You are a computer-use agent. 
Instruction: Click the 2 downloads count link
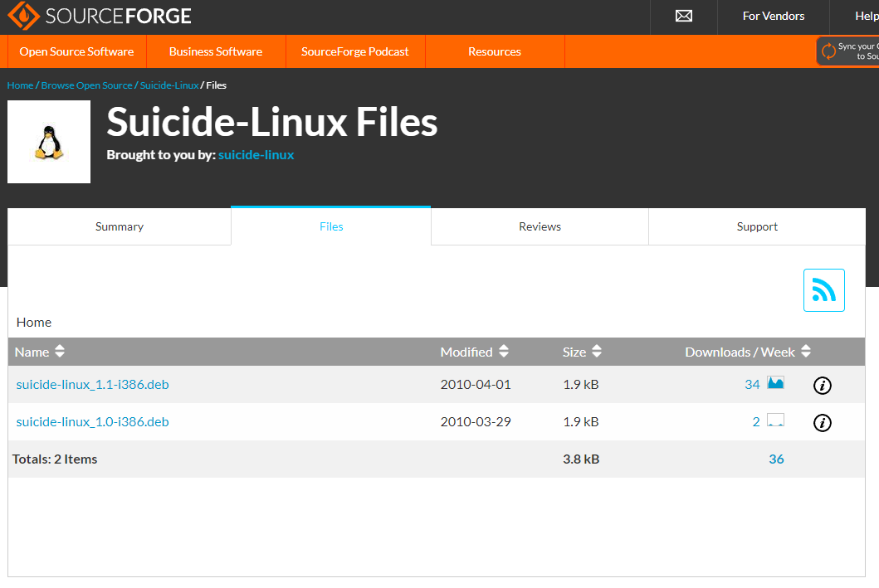click(x=755, y=422)
